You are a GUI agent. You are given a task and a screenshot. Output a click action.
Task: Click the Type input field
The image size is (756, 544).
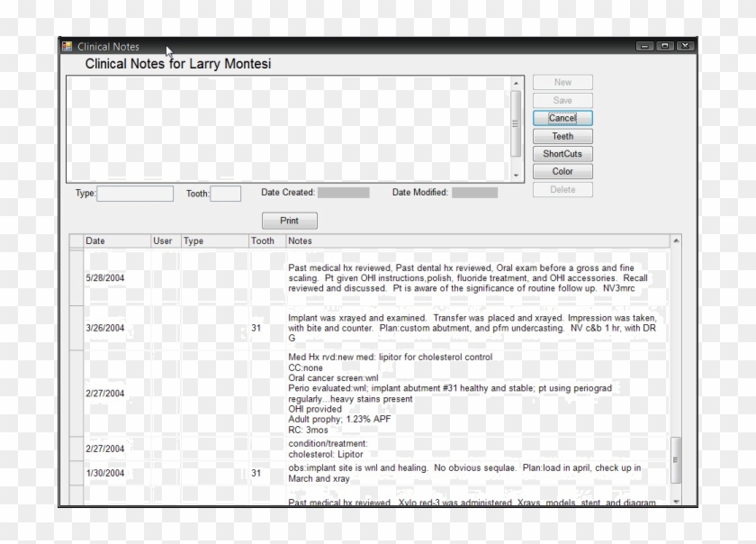(135, 193)
